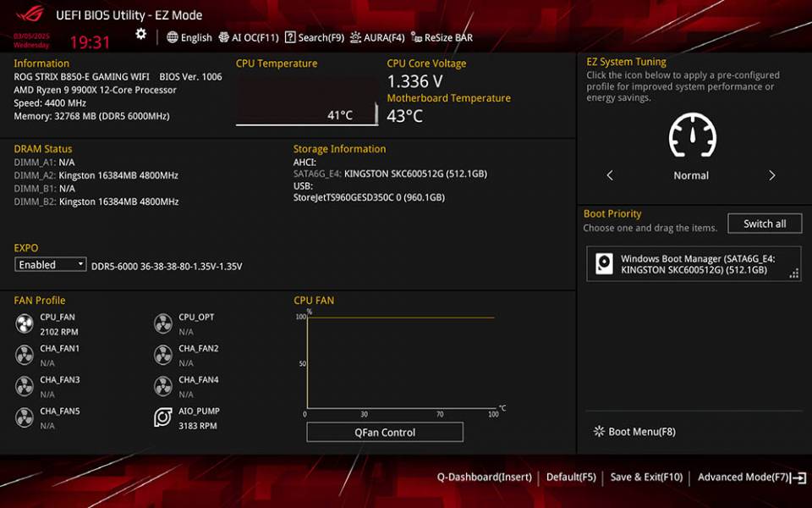Click the AURA lighting icon
The image size is (812, 508).
point(355,37)
